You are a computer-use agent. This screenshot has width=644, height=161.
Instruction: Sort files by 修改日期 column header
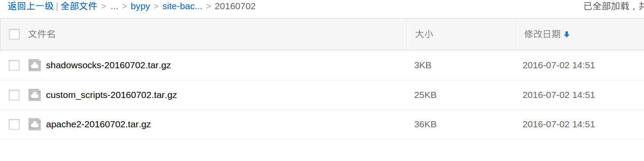coord(542,34)
